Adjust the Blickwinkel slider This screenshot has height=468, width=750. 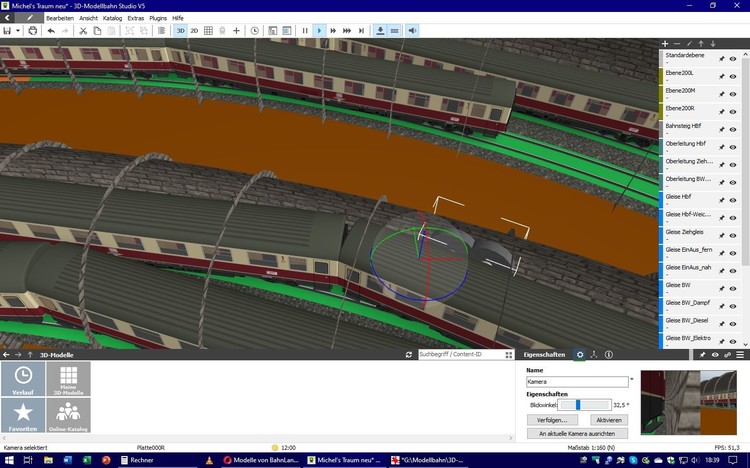point(585,405)
